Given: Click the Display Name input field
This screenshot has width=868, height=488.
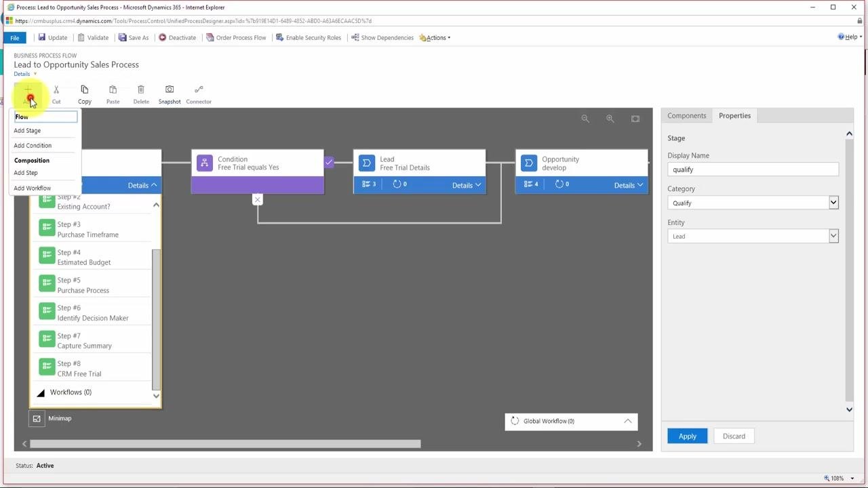Looking at the screenshot, I should pos(753,169).
